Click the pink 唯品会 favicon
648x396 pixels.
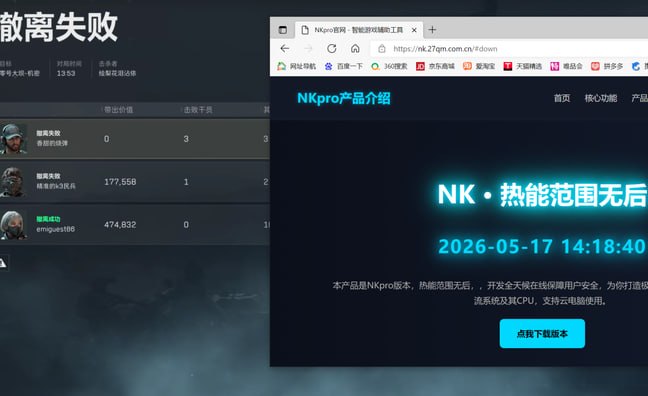click(555, 66)
